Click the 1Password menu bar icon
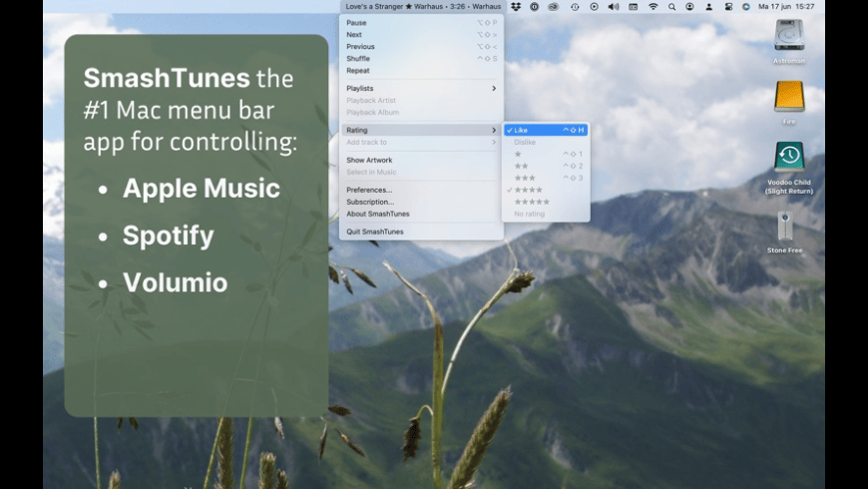Image resolution: width=868 pixels, height=489 pixels. pyautogui.click(x=534, y=7)
